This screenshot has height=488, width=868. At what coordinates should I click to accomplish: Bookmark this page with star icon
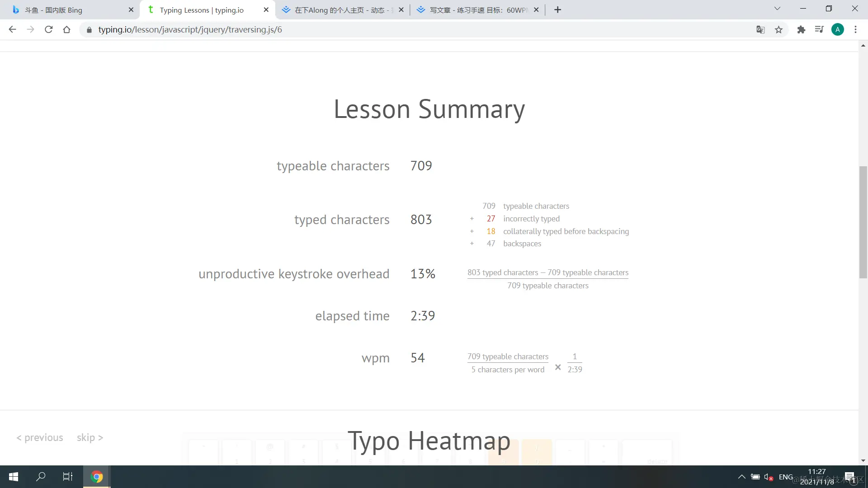(x=778, y=29)
